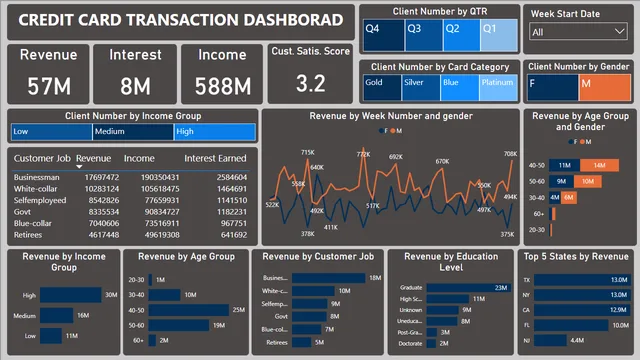Click Retirees 5M bar in job chart
Screen dimensions: 640x360
tap(302, 342)
